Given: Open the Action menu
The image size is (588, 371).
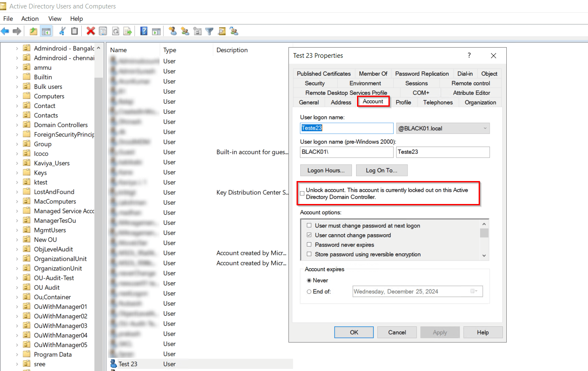Looking at the screenshot, I should click(x=30, y=19).
